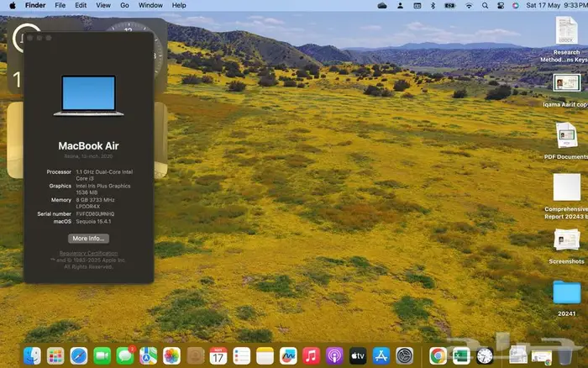Screen dimensions: 588x368
Task: Launch Apple TV from the Dock
Action: coord(358,355)
